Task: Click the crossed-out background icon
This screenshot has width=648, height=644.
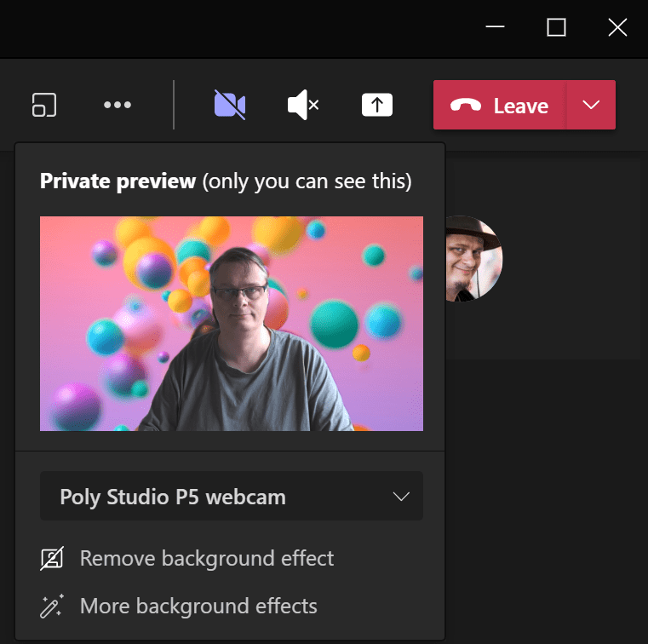Action: [52, 559]
